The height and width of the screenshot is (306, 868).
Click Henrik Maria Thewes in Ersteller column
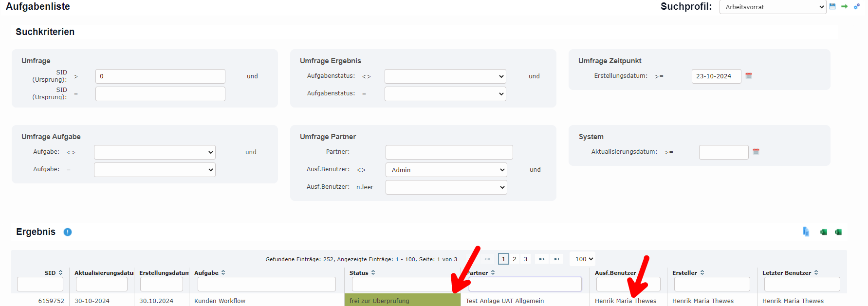[703, 301]
